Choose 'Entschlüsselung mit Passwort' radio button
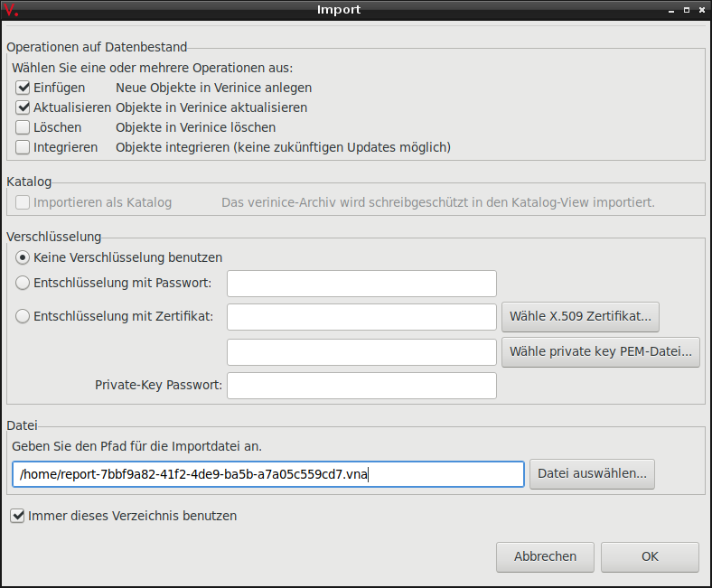 point(22,284)
